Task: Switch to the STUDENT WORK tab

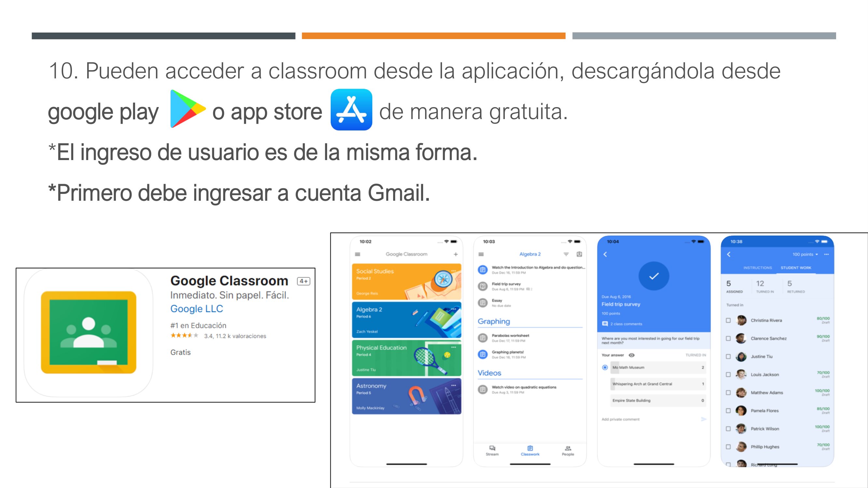Action: [x=796, y=268]
